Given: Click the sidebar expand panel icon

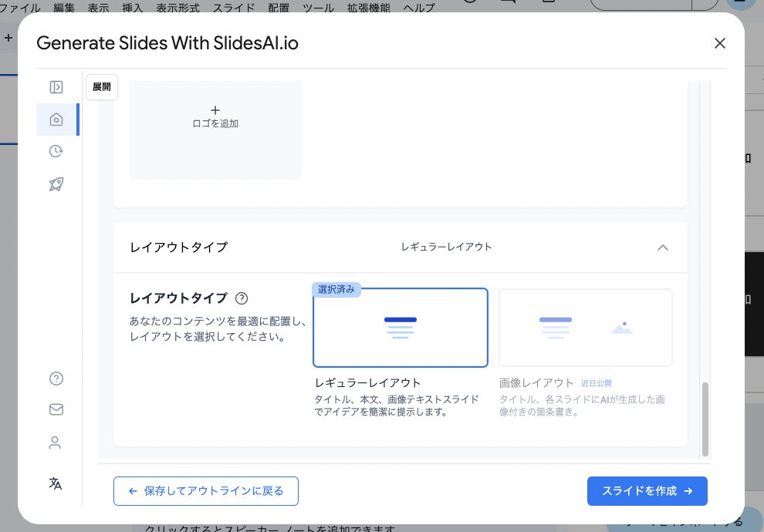Looking at the screenshot, I should (56, 87).
